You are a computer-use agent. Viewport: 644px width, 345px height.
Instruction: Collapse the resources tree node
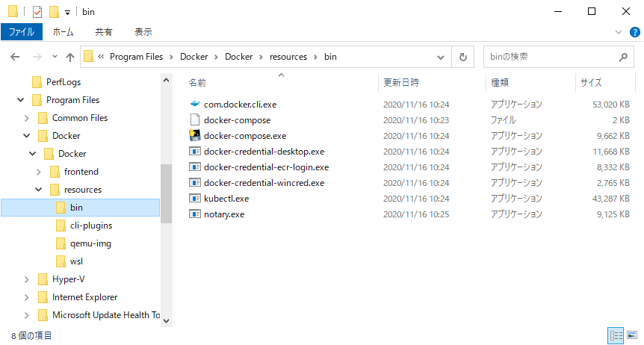pos(39,190)
